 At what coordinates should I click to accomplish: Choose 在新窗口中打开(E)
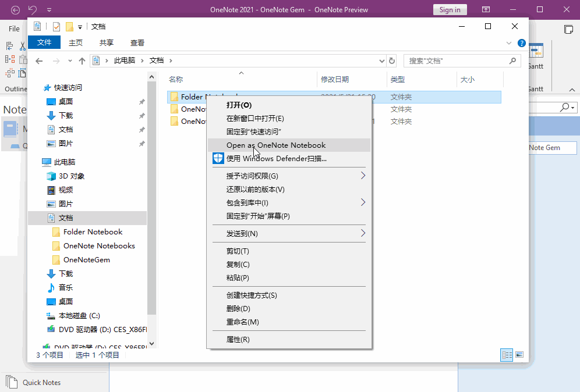[289, 118]
